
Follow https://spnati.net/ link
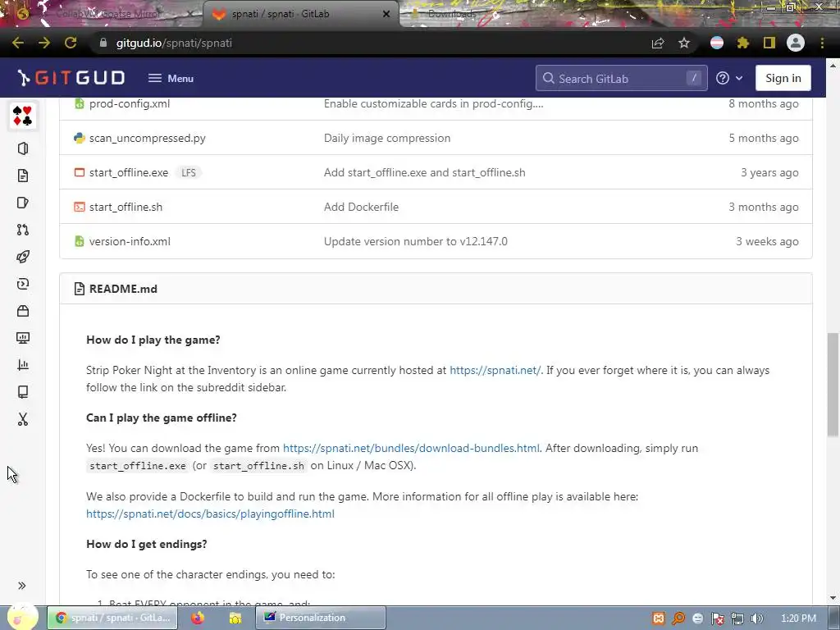(x=495, y=370)
